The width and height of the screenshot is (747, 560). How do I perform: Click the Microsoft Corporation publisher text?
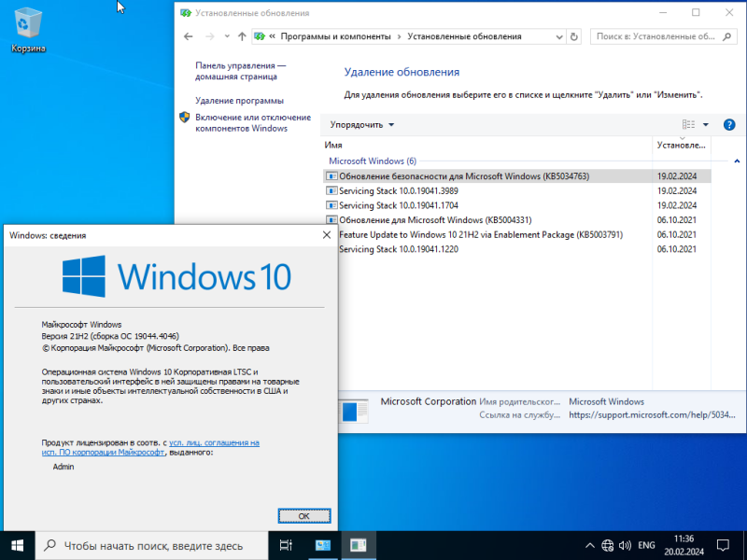(429, 401)
